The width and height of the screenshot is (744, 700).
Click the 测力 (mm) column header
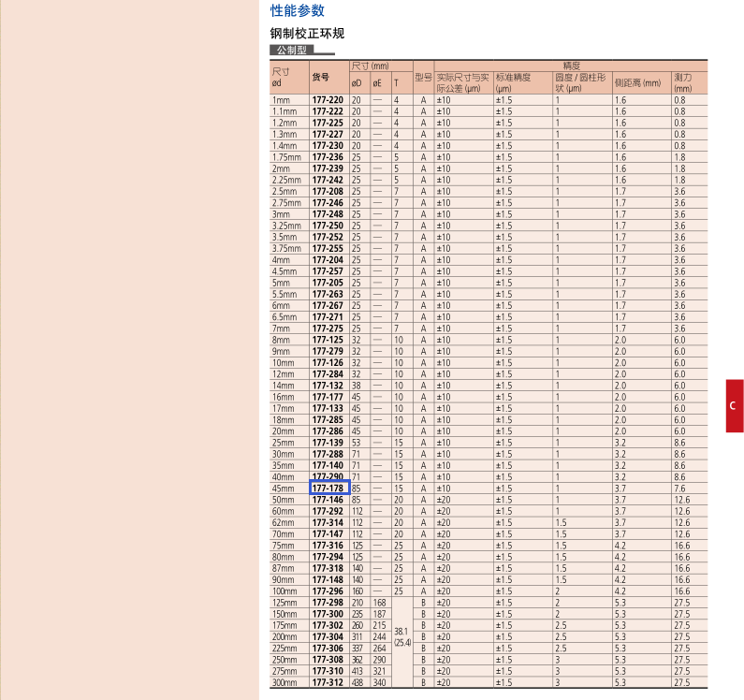point(683,82)
